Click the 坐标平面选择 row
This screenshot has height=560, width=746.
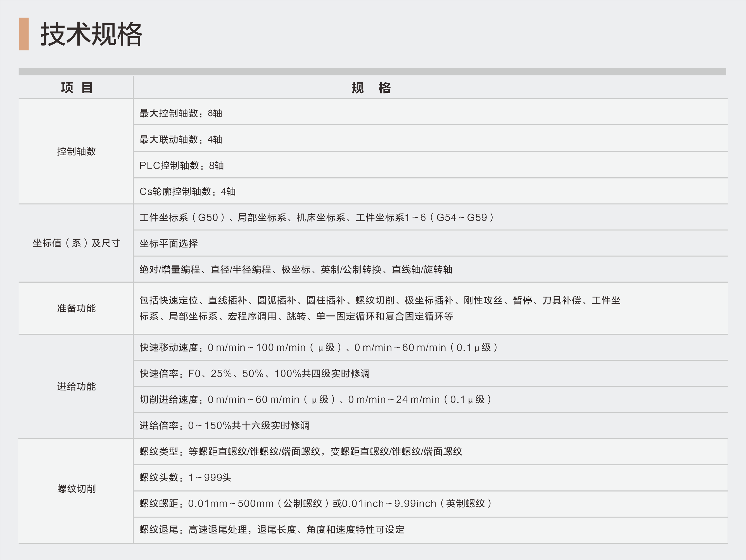click(169, 244)
